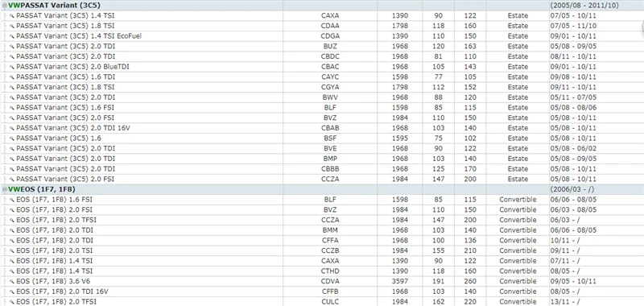Select the CCZB engine code cell
644x306 pixels.
point(330,250)
